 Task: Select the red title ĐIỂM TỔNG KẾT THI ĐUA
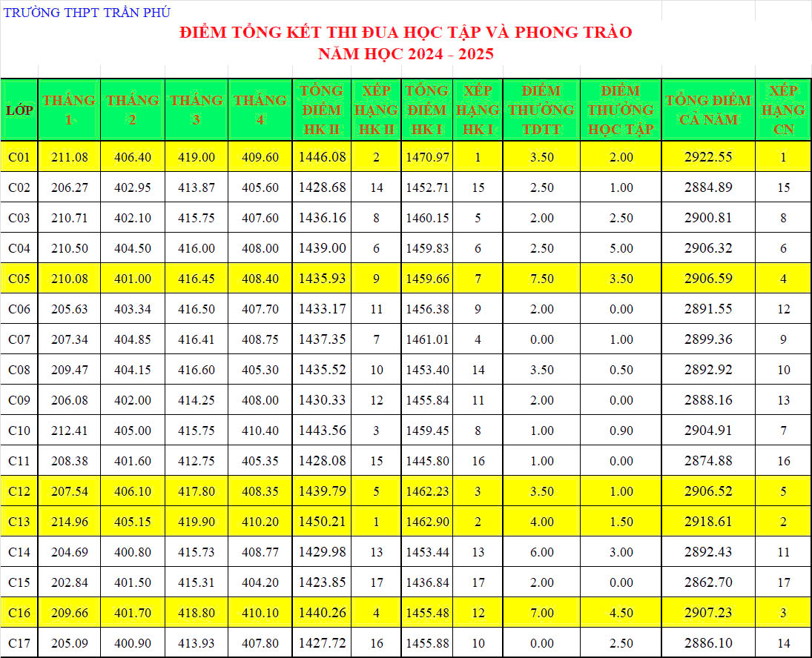[406, 33]
